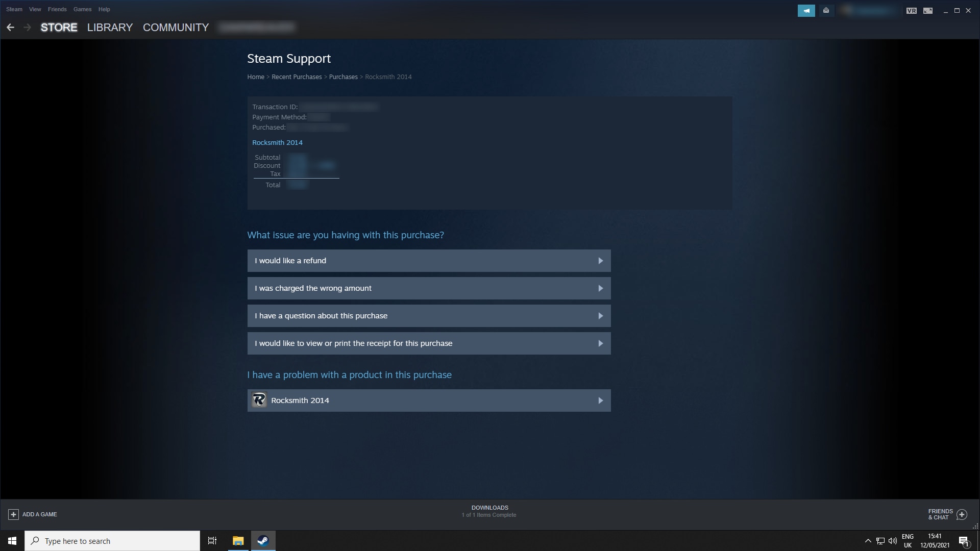980x551 pixels.
Task: Select 'I have a question about this purchase'
Action: (x=429, y=315)
